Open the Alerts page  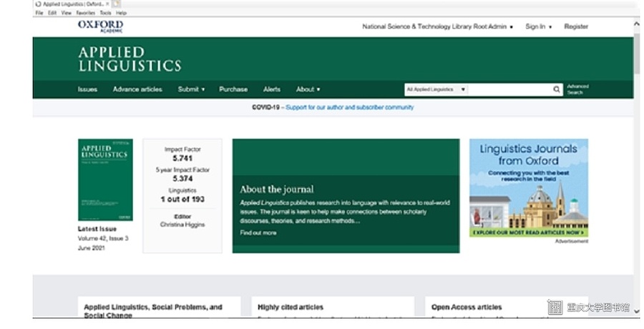[x=271, y=89]
